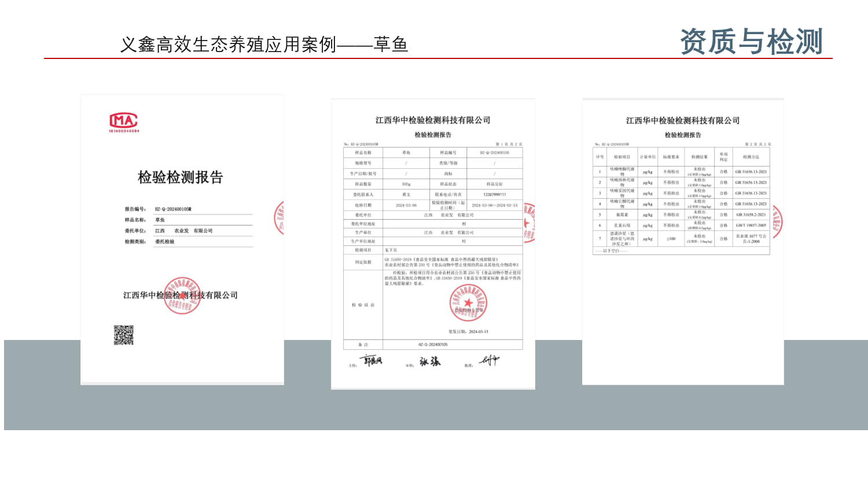This screenshot has height=488, width=868.
Task: Click the 检测方法 column header
Action: click(751, 157)
